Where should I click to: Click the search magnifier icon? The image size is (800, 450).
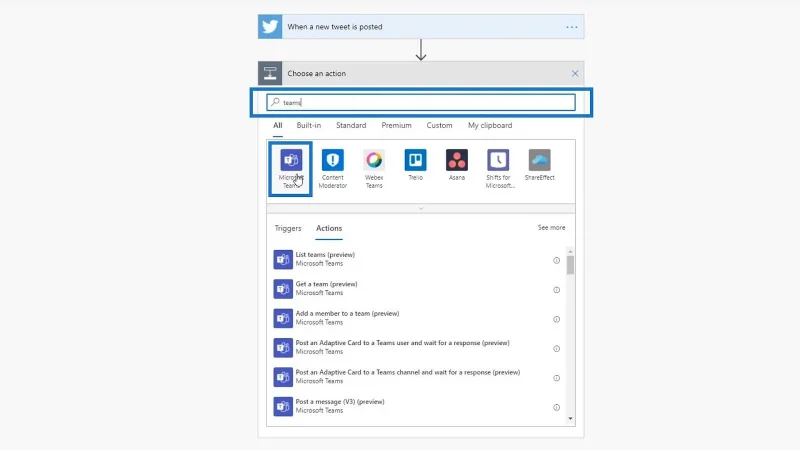276,102
